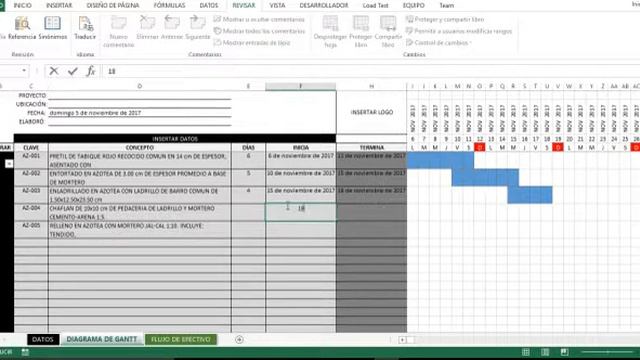Switch to Page Layout view icon
This screenshot has width=640, height=360.
[545, 352]
